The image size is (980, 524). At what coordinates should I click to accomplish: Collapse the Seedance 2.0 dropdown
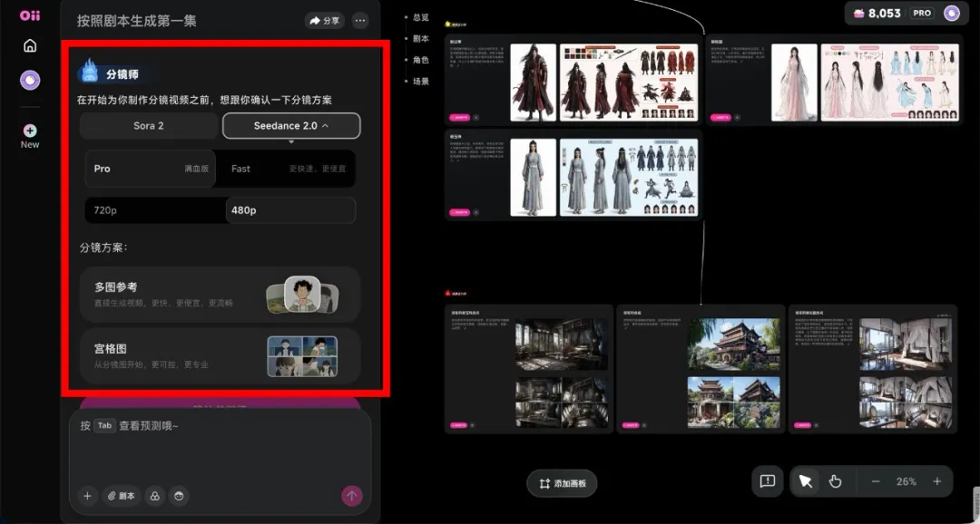coord(291,125)
